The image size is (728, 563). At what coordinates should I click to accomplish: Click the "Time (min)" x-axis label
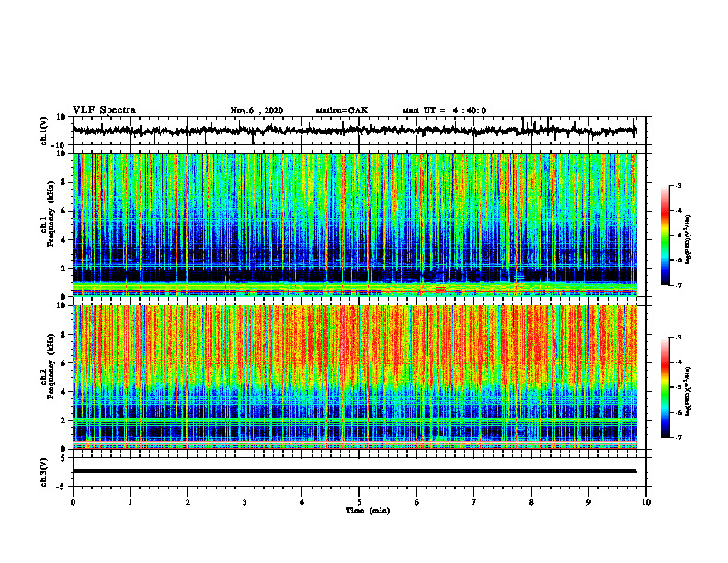tap(368, 511)
